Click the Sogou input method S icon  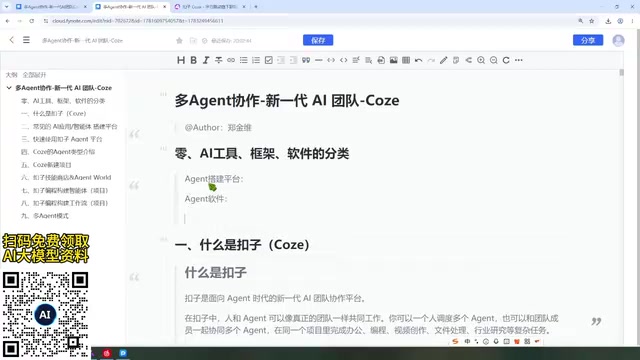456,341
